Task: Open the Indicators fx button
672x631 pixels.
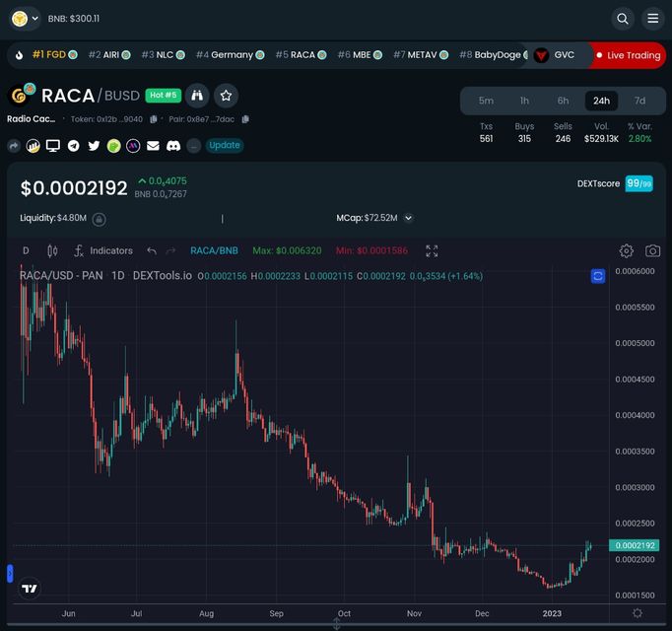Action: 103,250
